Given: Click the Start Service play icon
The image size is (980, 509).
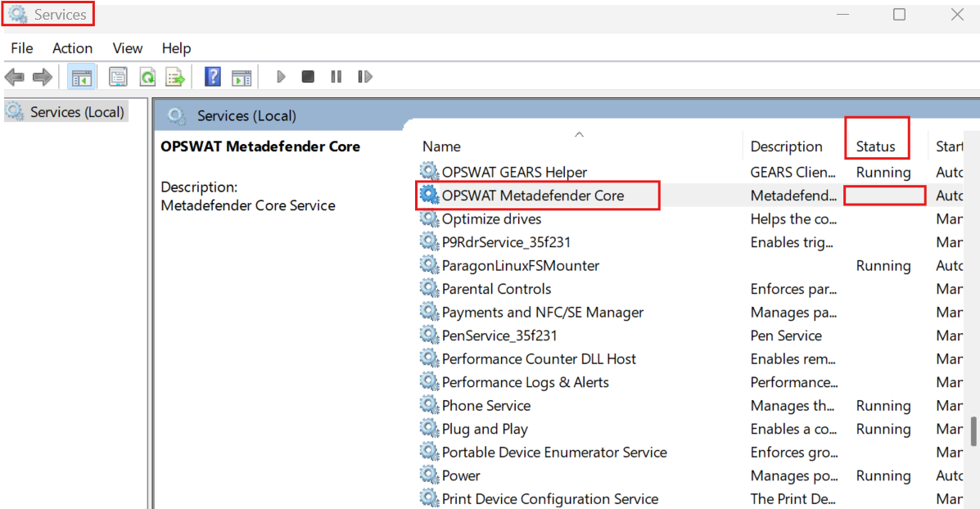Looking at the screenshot, I should 281,77.
